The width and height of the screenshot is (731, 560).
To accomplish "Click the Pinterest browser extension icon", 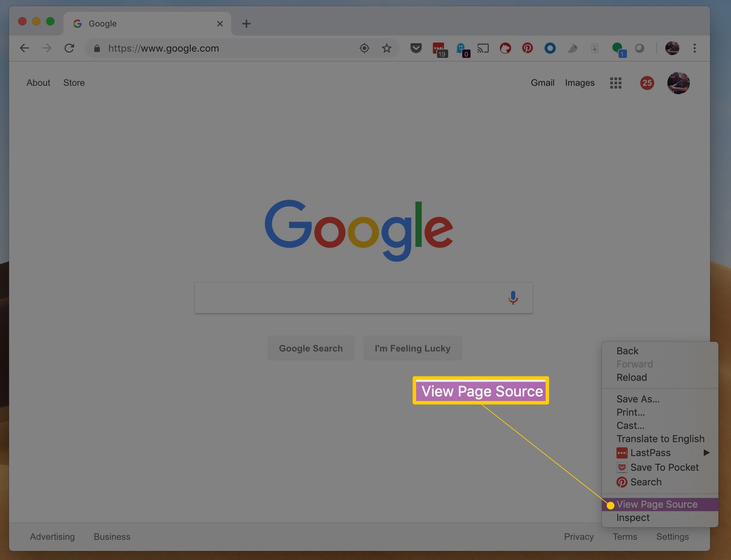I will point(527,48).
